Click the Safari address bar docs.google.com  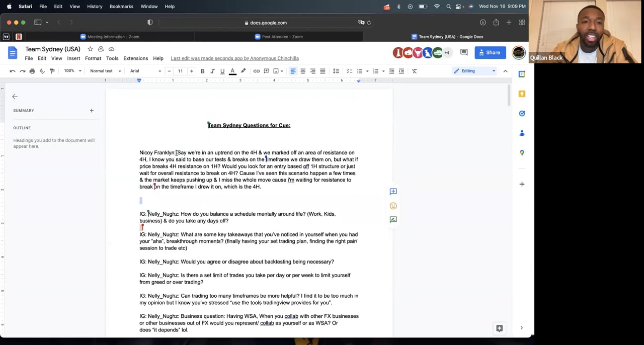(x=266, y=23)
